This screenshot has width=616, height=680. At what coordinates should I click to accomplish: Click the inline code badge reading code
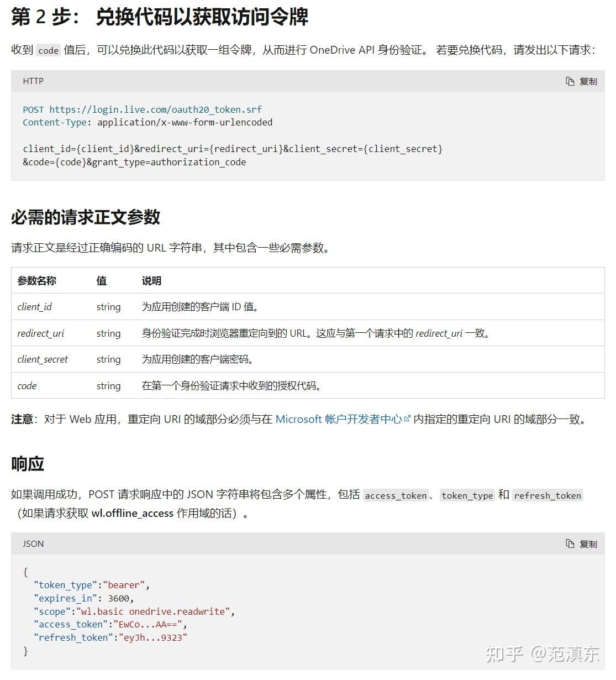click(48, 50)
